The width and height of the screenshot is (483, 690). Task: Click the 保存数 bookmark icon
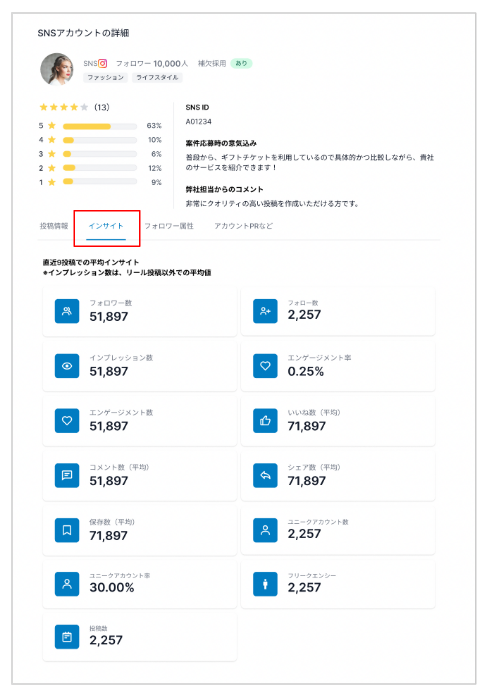coord(67,530)
